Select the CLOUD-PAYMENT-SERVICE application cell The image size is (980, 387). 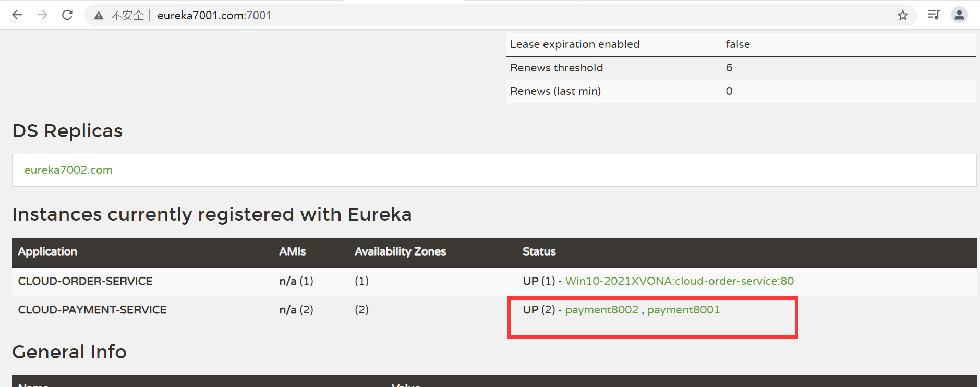(92, 310)
